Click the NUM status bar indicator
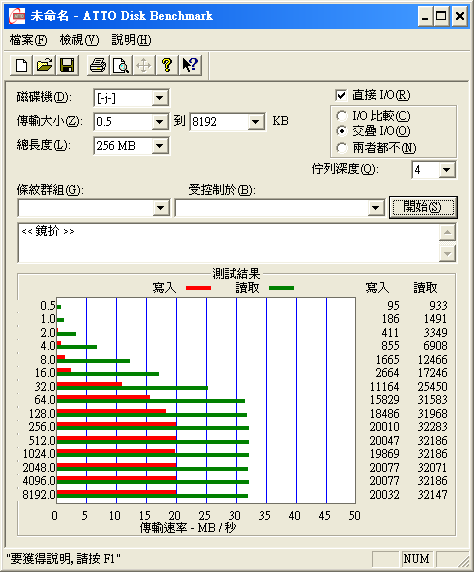Viewport: 474px width, 572px height. pyautogui.click(x=416, y=559)
